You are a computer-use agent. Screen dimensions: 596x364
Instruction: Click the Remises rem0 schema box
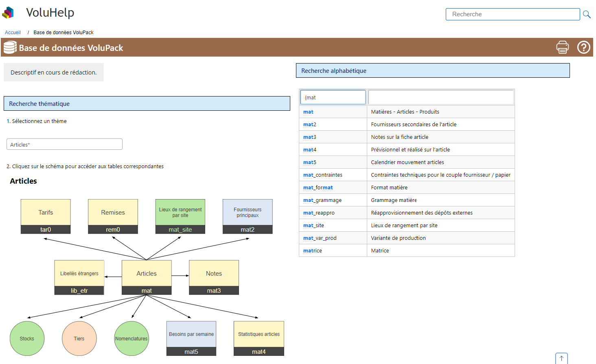coord(113,216)
